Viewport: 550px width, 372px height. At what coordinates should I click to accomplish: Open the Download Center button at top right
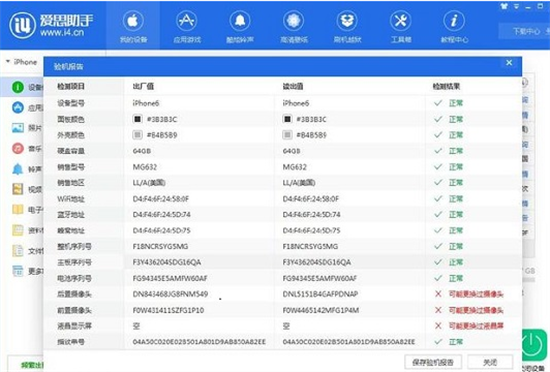click(x=525, y=32)
